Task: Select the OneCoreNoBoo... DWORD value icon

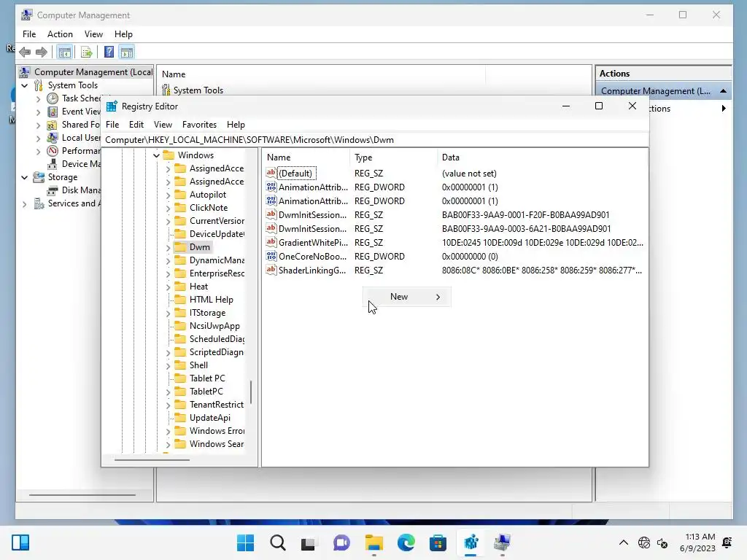Action: [x=271, y=256]
